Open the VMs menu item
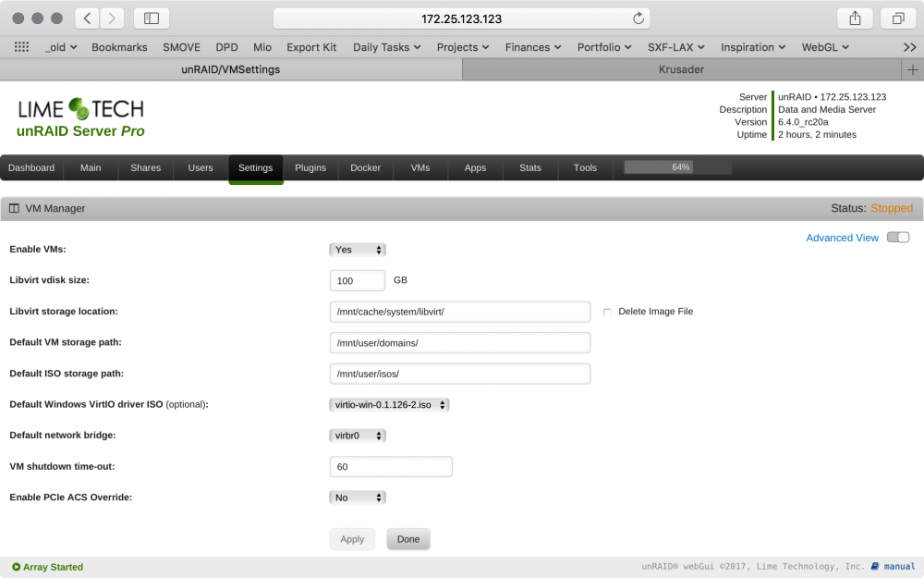924x578 pixels. (420, 167)
